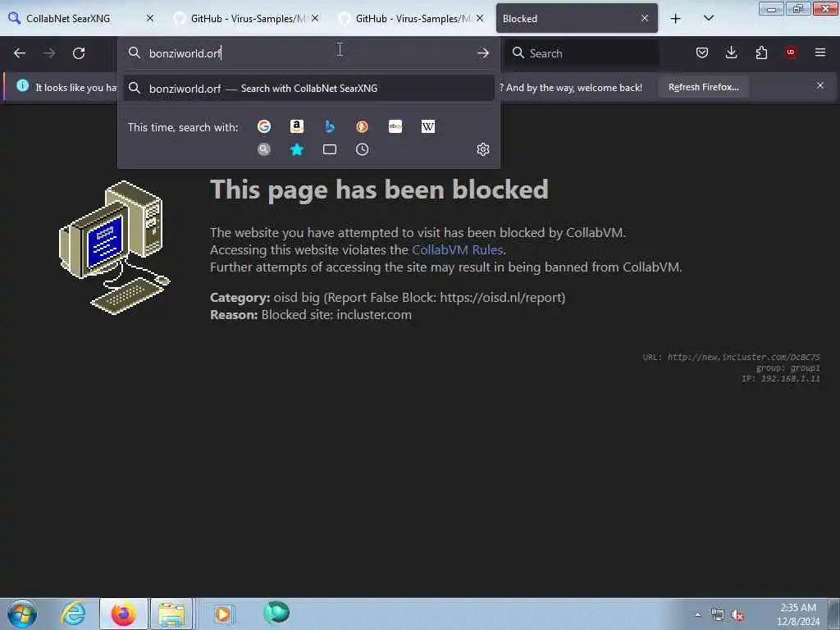Screen dimensions: 840x630
Task: Click the network tray icon
Action: point(717,615)
